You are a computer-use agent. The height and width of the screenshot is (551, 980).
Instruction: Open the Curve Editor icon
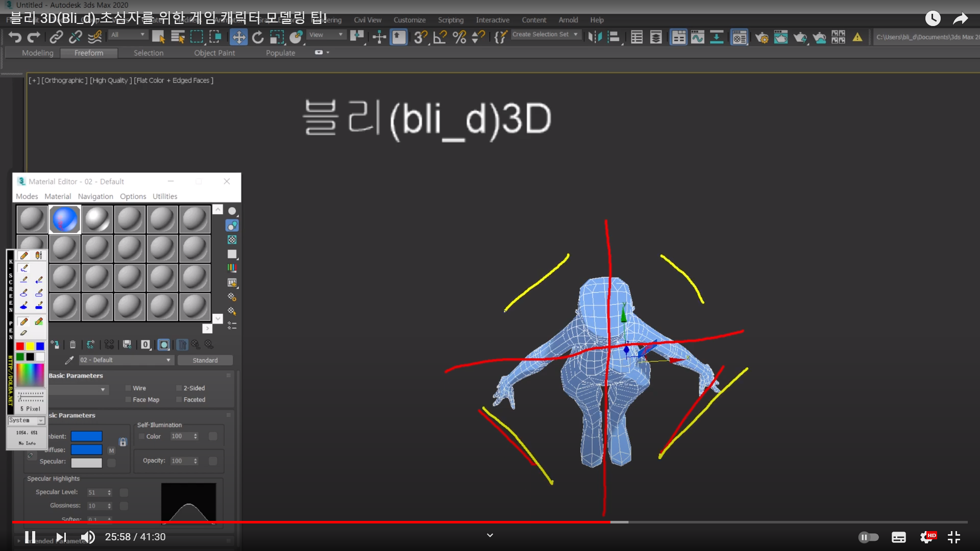coord(697,37)
